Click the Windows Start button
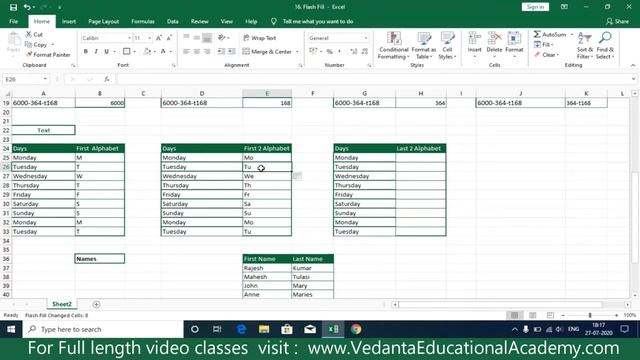 (x=11, y=329)
